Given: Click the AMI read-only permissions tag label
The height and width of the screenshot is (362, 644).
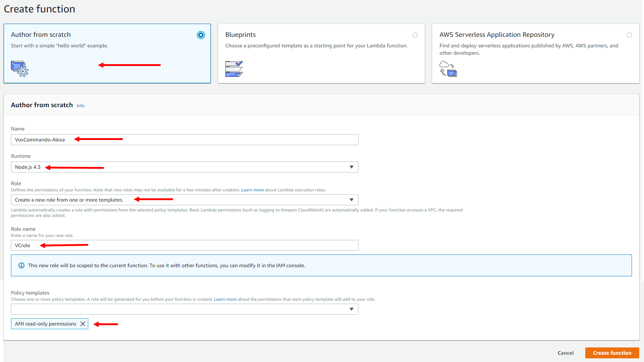Looking at the screenshot, I should (x=46, y=324).
